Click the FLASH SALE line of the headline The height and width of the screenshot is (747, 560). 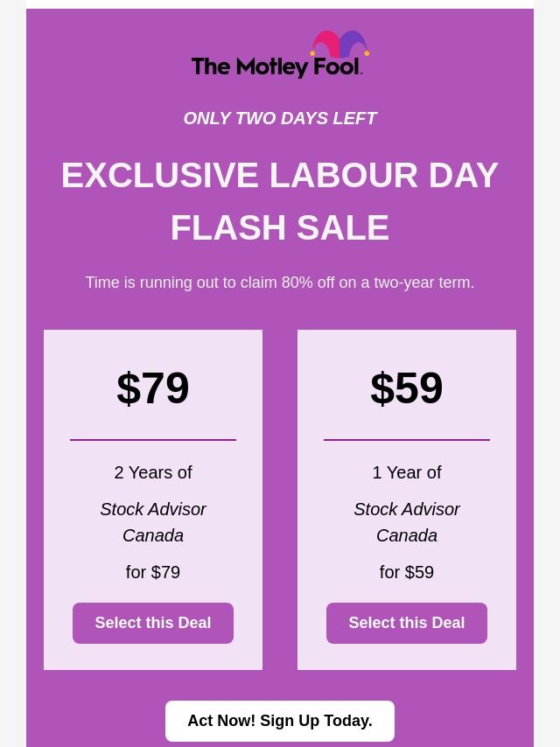(280, 227)
